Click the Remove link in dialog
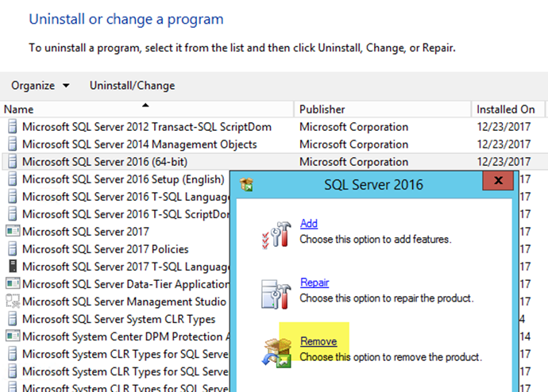This screenshot has width=548, height=392. [x=318, y=341]
